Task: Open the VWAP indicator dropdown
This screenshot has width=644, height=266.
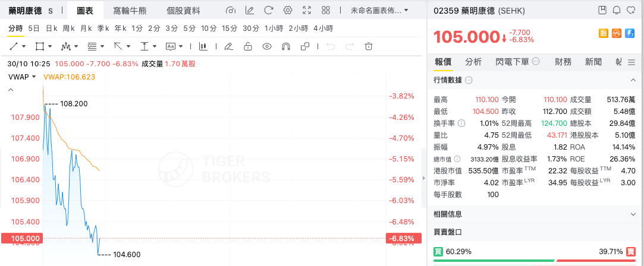Action: [23, 77]
